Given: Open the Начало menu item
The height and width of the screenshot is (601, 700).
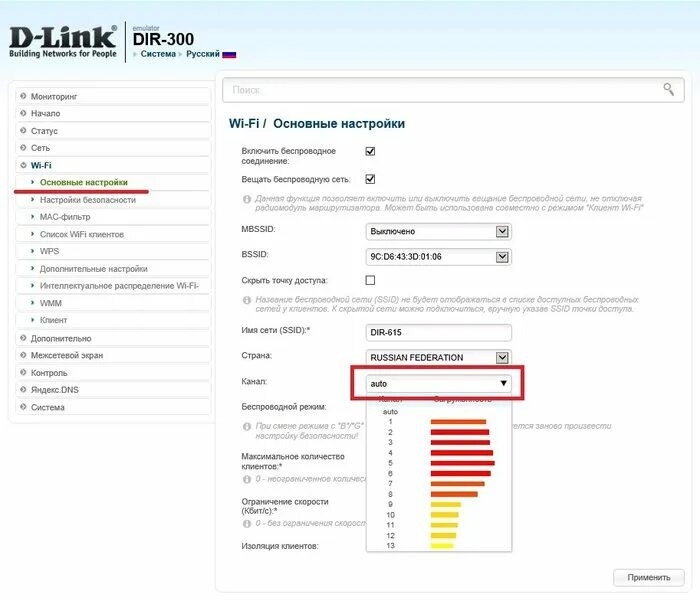Looking at the screenshot, I should click(x=112, y=113).
